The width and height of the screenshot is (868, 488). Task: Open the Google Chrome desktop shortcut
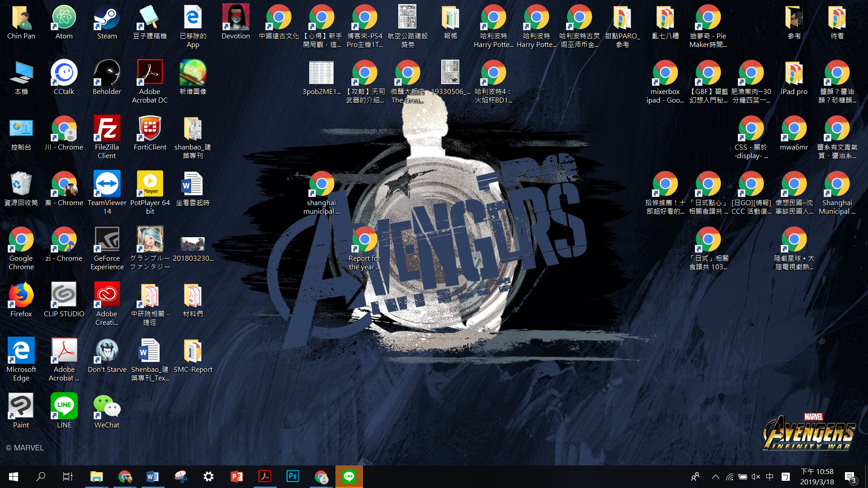(x=21, y=249)
